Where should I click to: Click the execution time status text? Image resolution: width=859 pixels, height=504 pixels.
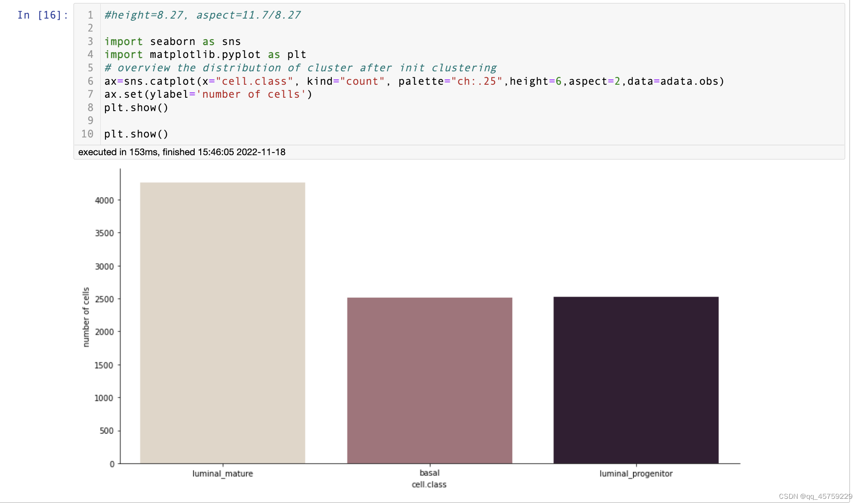(182, 152)
